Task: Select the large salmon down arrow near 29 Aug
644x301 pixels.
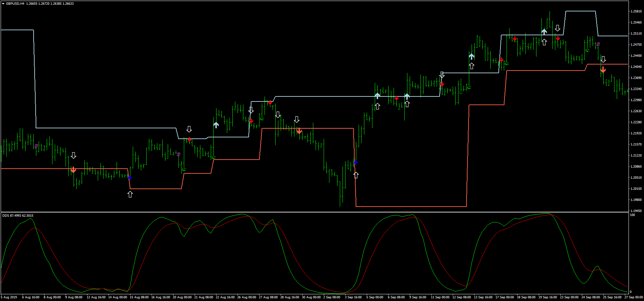Action: [x=299, y=131]
